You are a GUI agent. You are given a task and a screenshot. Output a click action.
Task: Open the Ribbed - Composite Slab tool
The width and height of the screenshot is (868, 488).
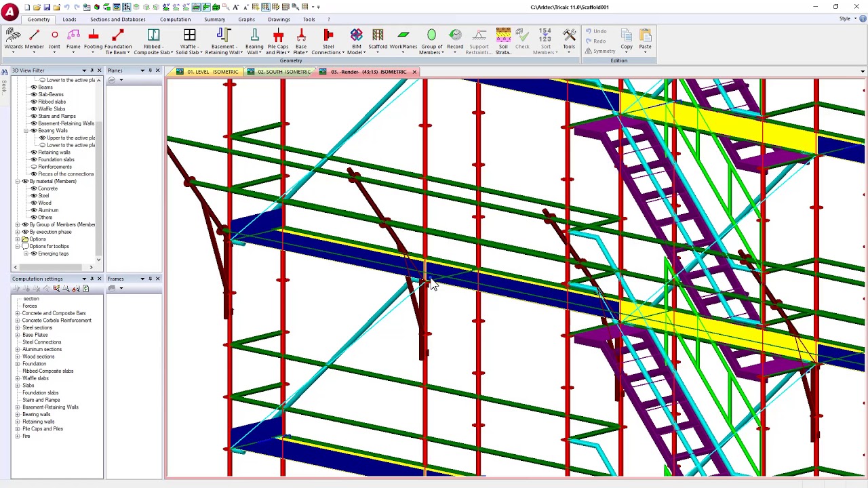click(153, 41)
